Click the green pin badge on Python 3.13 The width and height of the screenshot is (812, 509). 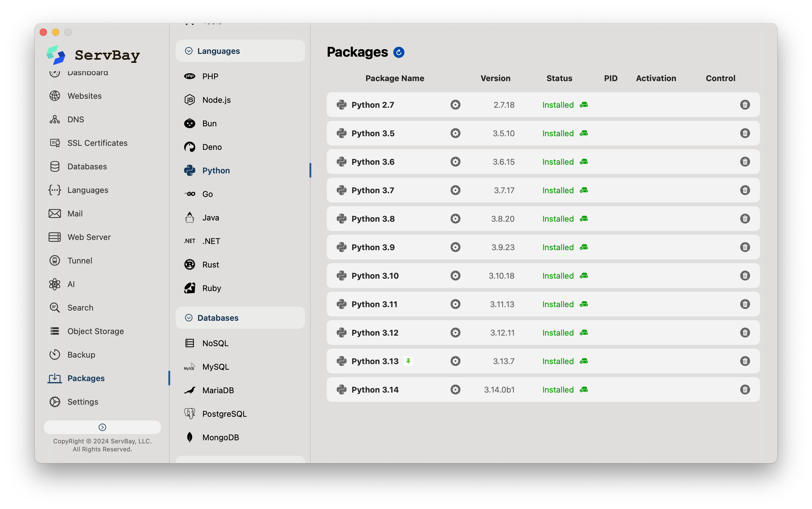click(408, 361)
